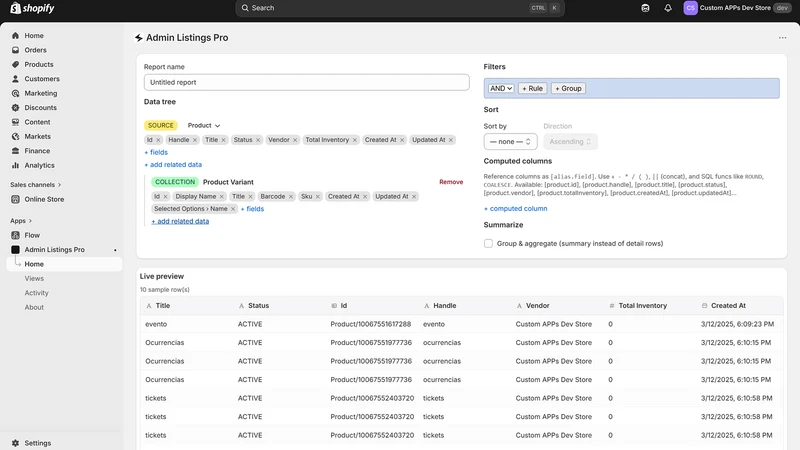Image resolution: width=800 pixels, height=450 pixels.
Task: Remove the Created At chip from Product
Action: [x=402, y=140]
